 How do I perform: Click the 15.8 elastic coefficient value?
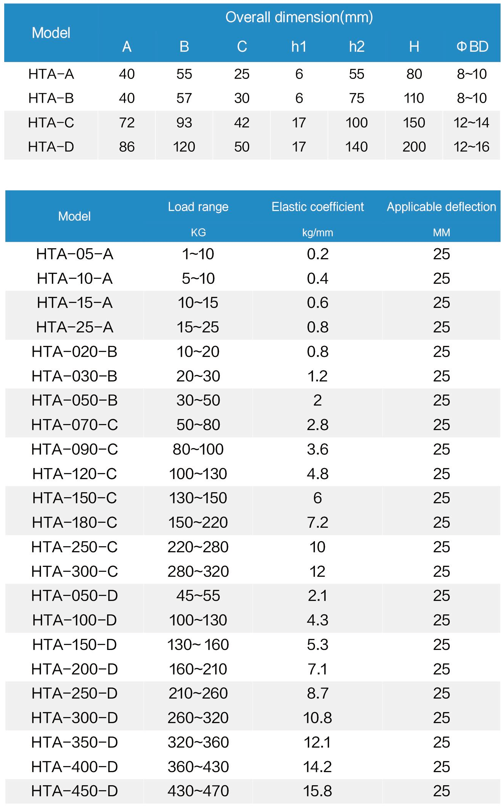(x=317, y=791)
